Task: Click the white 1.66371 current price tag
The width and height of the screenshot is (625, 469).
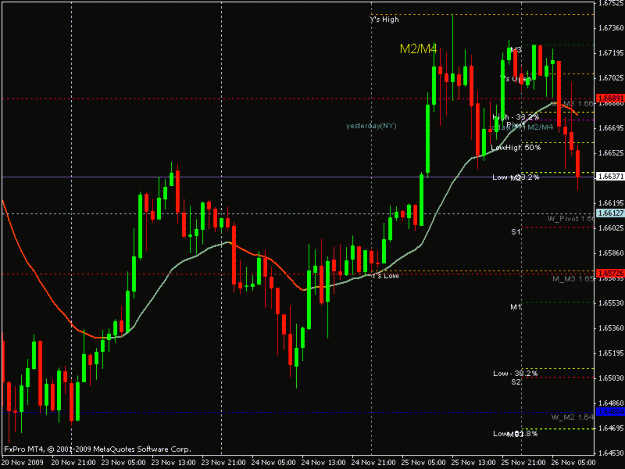Action: coord(610,176)
